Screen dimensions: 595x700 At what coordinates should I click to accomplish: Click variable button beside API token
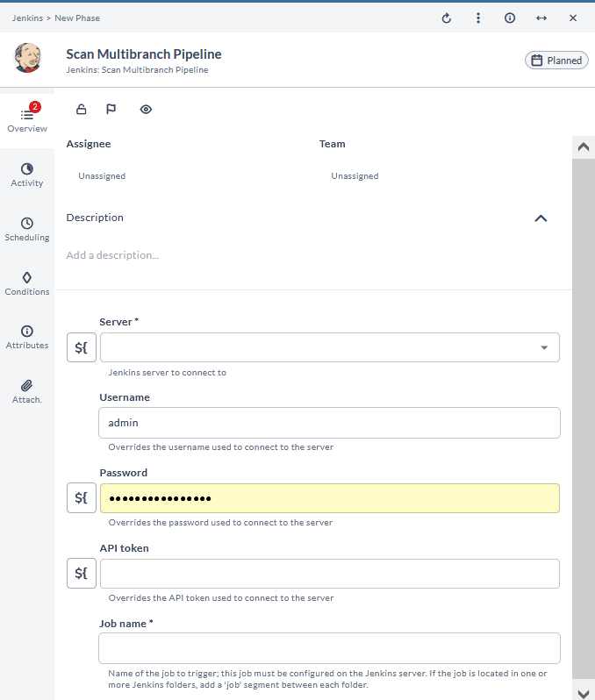[82, 574]
